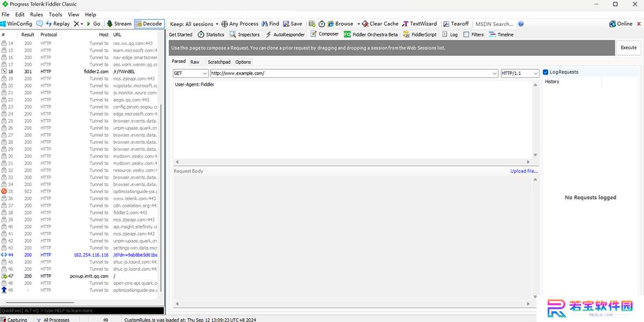Select session 47 pcwup.imtt.qq.com

click(x=79, y=276)
